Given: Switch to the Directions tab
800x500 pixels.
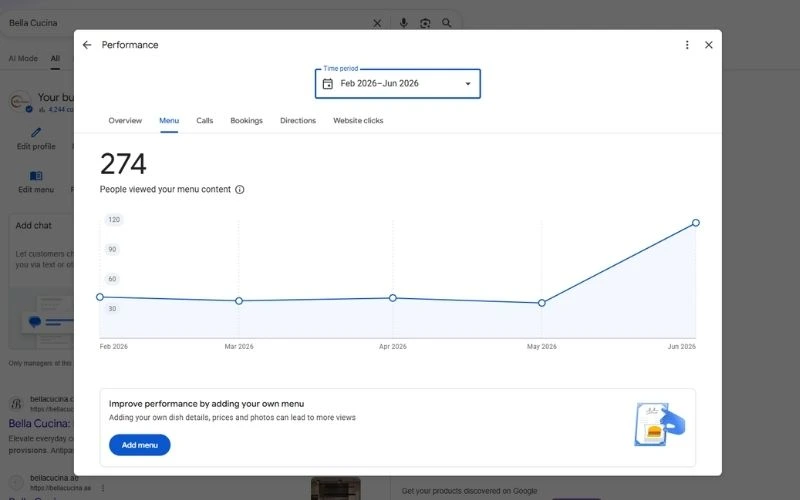Looking at the screenshot, I should [298, 120].
